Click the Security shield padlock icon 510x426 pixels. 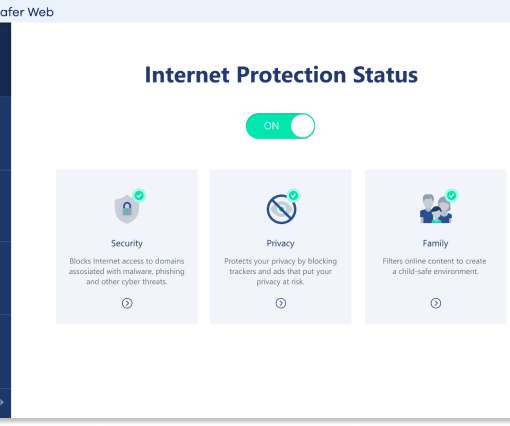click(x=127, y=209)
